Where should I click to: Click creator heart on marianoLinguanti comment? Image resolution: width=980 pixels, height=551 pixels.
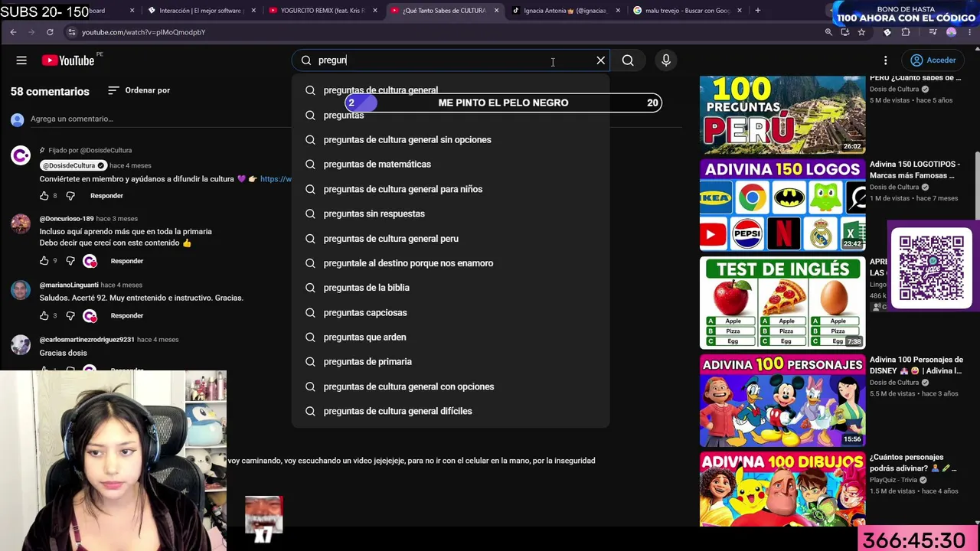point(90,315)
